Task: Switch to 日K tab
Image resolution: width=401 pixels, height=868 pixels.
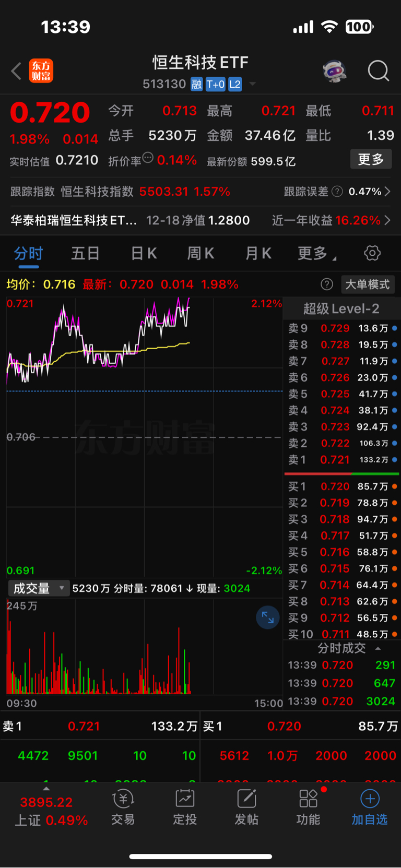Action: [144, 254]
